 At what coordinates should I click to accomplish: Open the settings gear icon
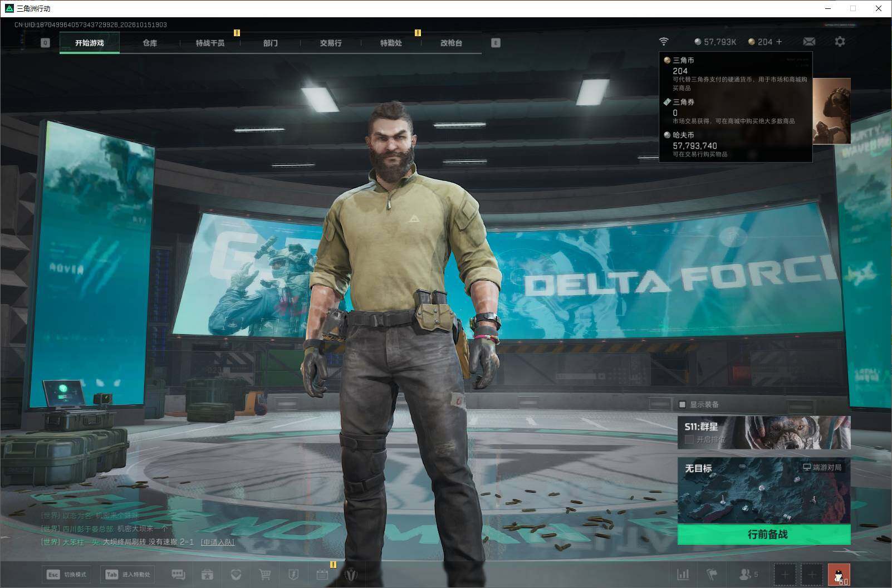click(x=840, y=42)
